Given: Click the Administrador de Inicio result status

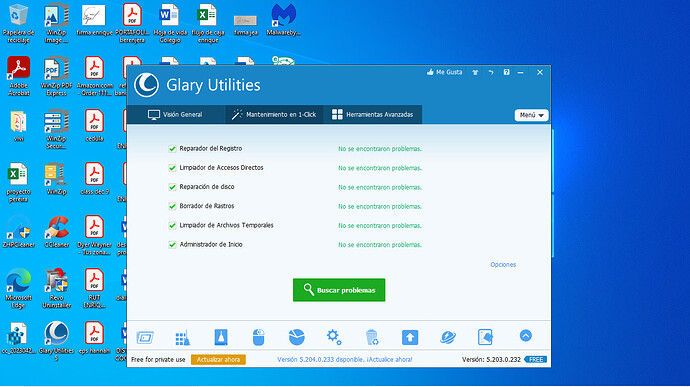Looking at the screenshot, I should click(x=380, y=244).
